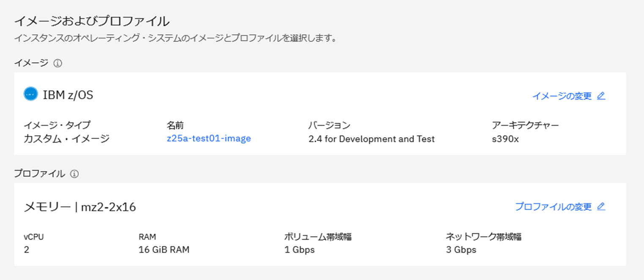Click the 1 Gbps volume bandwidth value
Image resolution: width=644 pixels, height=280 pixels.
[300, 250]
